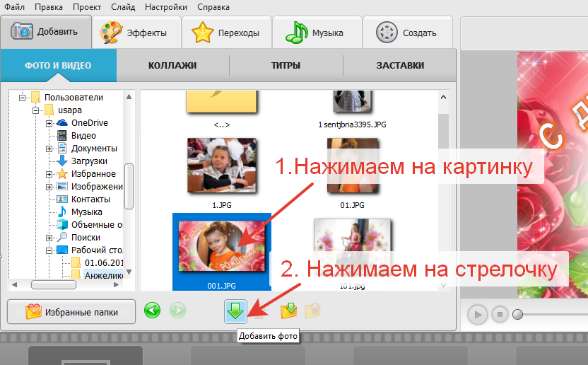Open the Настройки menu

166,7
